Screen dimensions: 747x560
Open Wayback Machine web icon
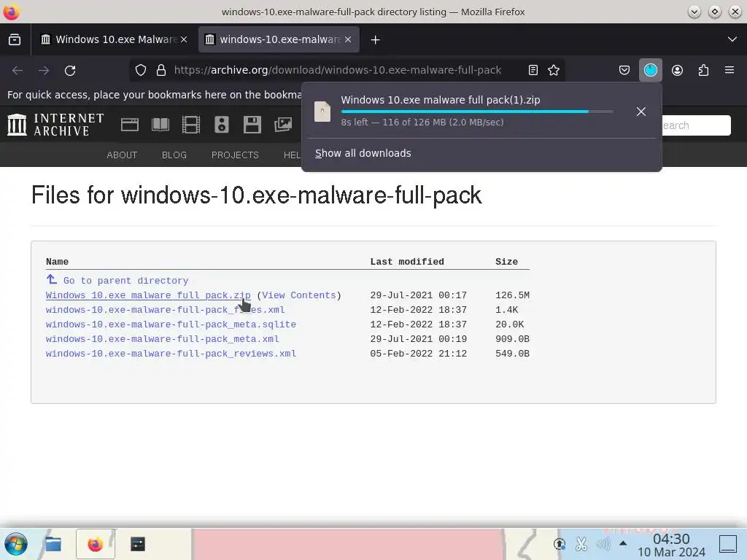coord(130,125)
